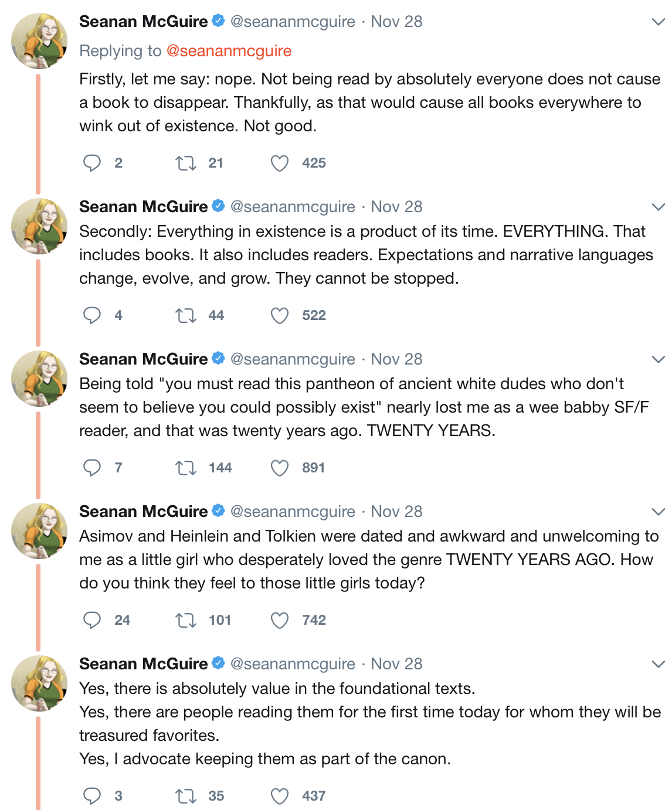Viewport: 672px width, 810px height.
Task: Retweet the 'Firstly, let me say' tweet
Action: point(186,163)
